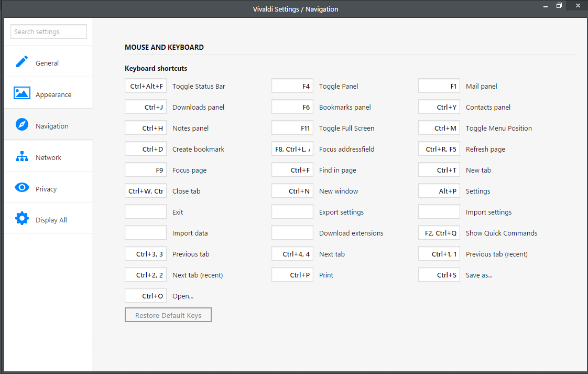The width and height of the screenshot is (588, 374).
Task: Open Privacy settings label
Action: click(46, 189)
